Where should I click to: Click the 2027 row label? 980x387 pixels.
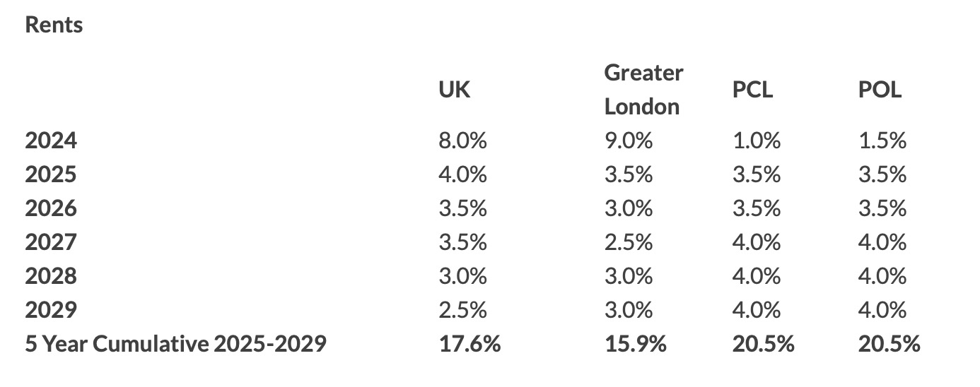pyautogui.click(x=51, y=242)
